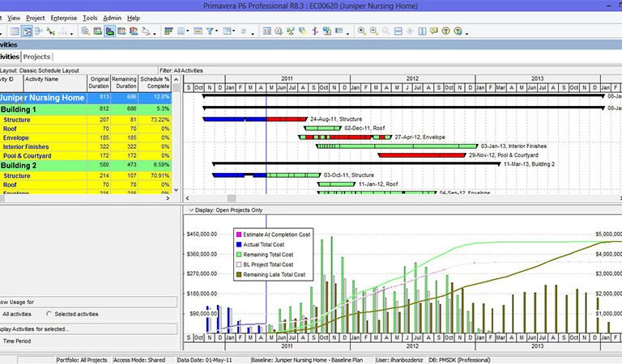
Task: Toggle the bottom layout magnifier-pages icon
Action: pos(85,31)
